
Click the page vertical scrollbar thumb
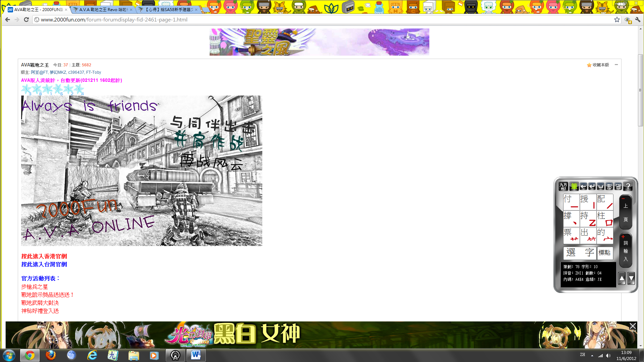640,90
